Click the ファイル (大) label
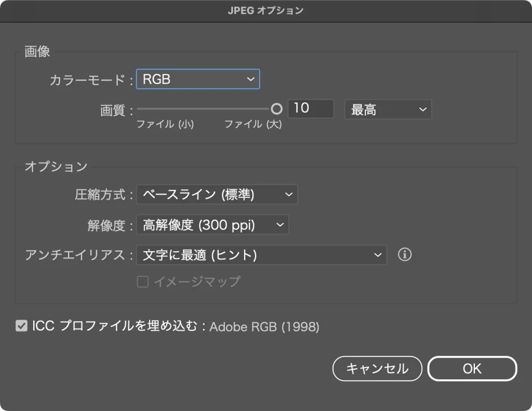532x411 pixels. point(253,124)
